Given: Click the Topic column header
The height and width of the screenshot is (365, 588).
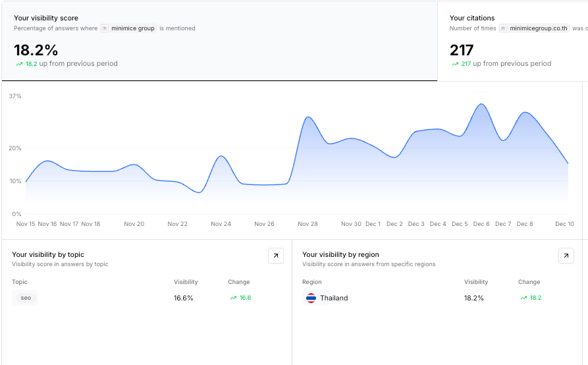Looking at the screenshot, I should tap(20, 282).
